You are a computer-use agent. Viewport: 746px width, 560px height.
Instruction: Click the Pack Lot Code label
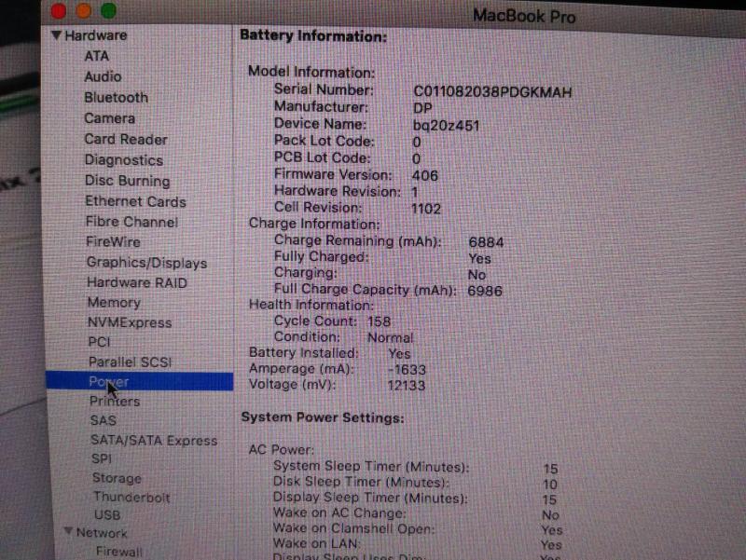(325, 142)
